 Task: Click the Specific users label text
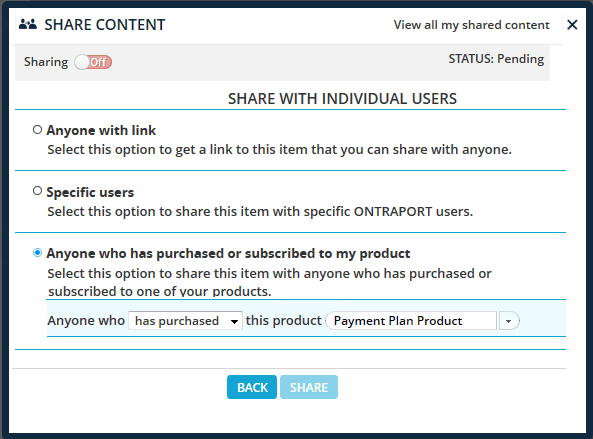point(90,192)
